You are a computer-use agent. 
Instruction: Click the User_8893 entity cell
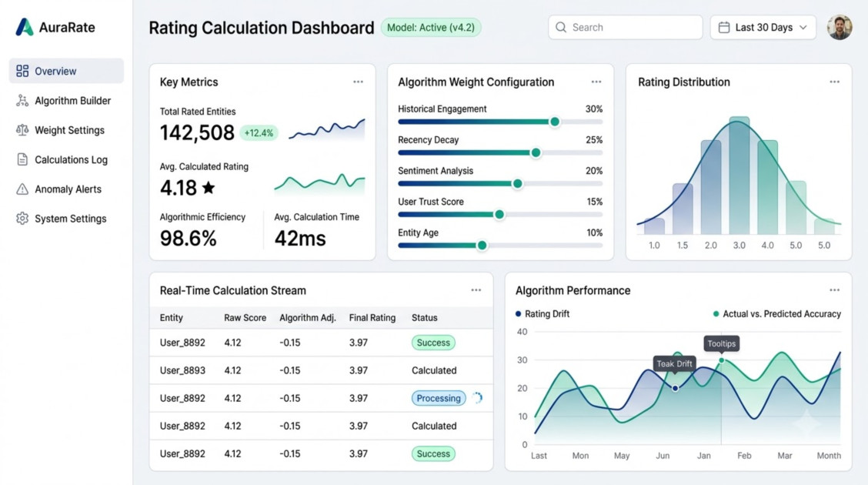pos(182,370)
